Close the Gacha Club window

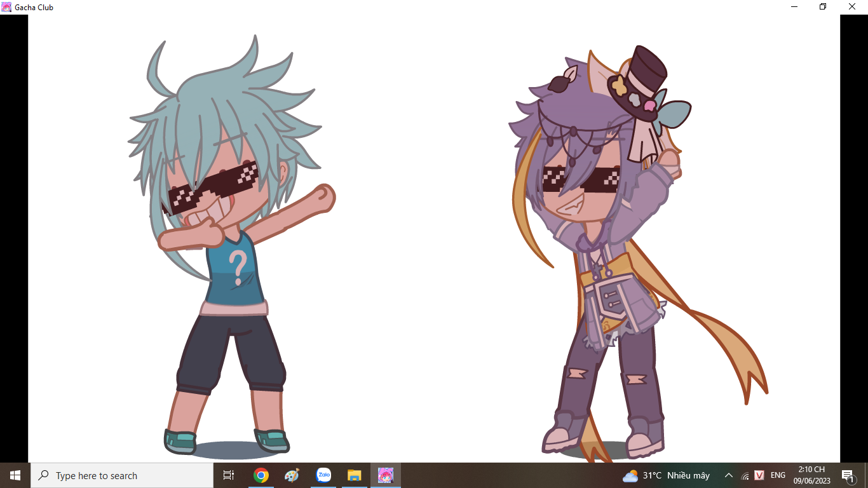point(853,7)
